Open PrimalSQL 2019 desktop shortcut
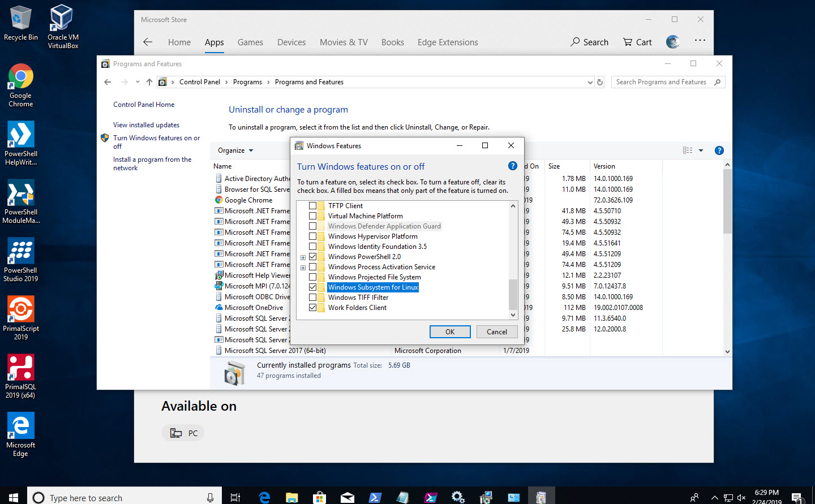Viewport: 815px width, 504px height. (21, 376)
